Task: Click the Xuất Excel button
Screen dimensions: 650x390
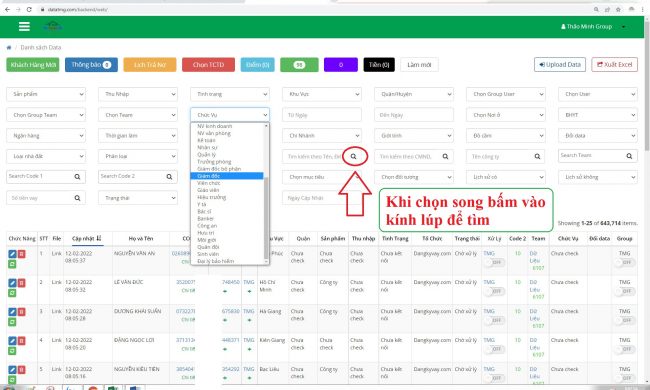Action: point(614,65)
